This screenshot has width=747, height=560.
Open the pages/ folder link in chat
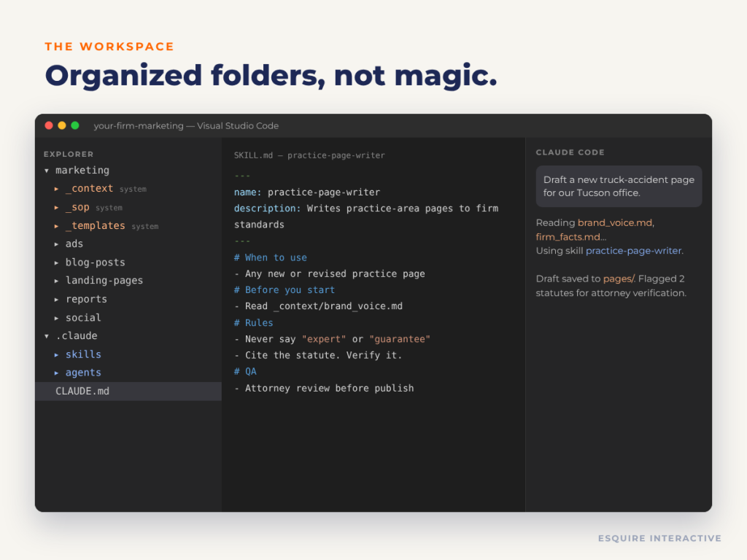tap(619, 279)
